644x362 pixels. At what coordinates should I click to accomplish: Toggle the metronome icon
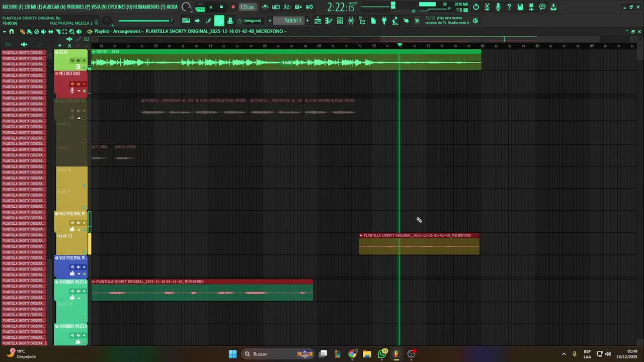[x=265, y=7]
